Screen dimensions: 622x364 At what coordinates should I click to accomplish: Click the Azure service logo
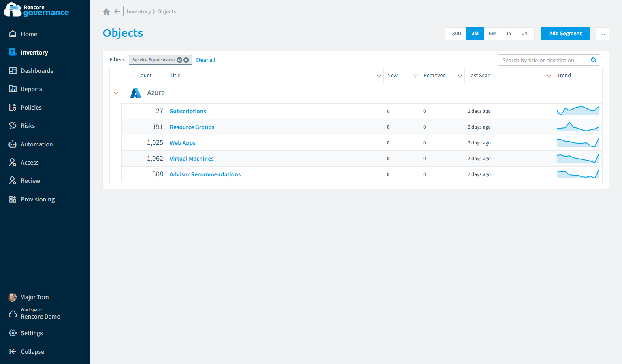click(136, 93)
